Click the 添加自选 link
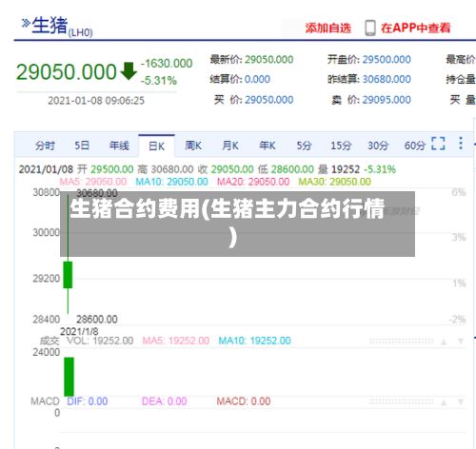This screenshot has height=449, width=476. coord(328,29)
